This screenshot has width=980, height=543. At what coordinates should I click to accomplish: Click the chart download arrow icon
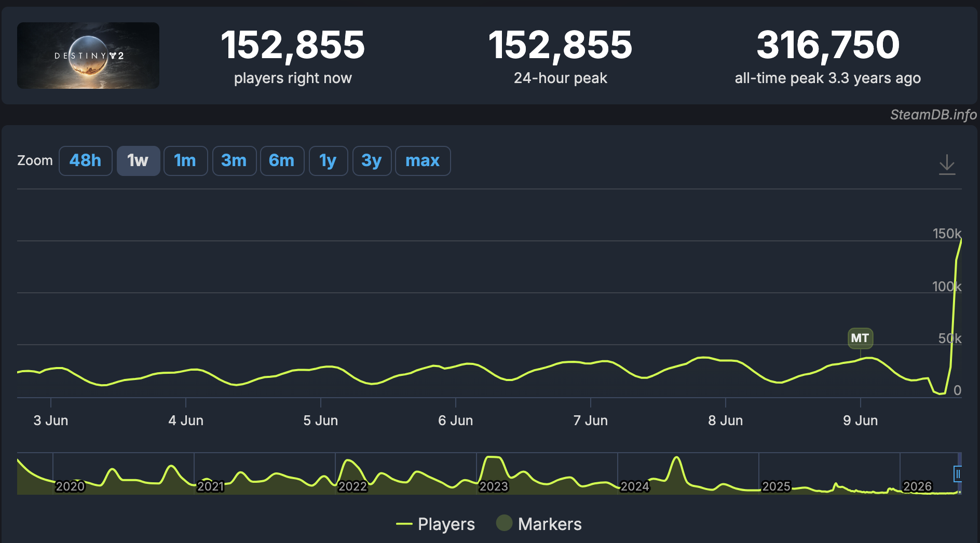pos(947,164)
